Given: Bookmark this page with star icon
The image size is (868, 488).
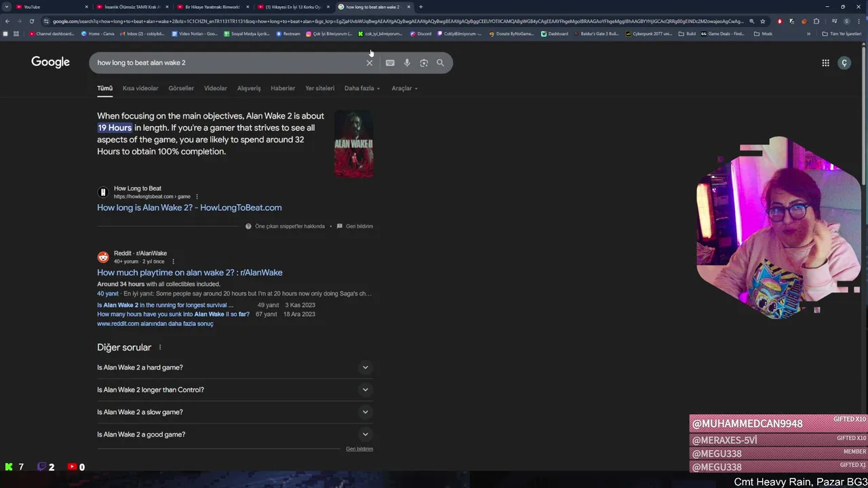Looking at the screenshot, I should [x=763, y=21].
